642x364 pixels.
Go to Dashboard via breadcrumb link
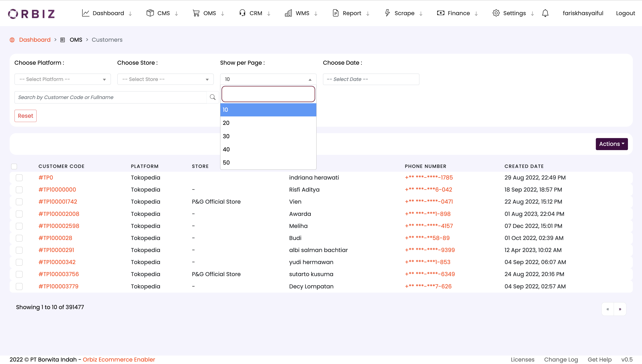(35, 40)
